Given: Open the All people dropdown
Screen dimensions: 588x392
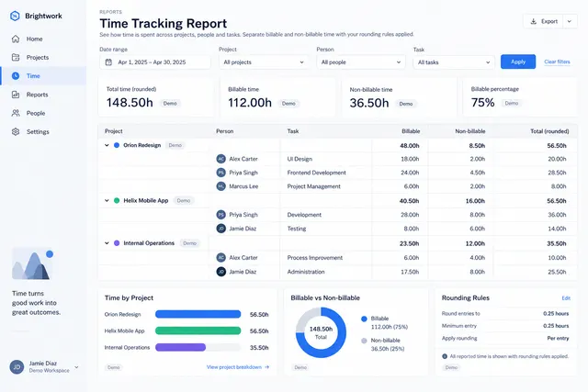Looking at the screenshot, I should (x=361, y=62).
